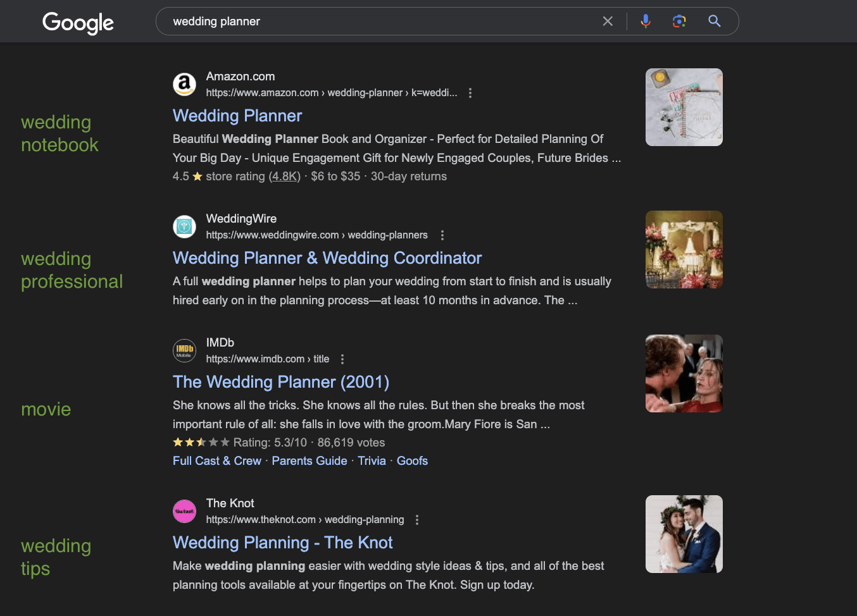Screen dimensions: 857x616
Task: Click the theknot.com URL breadcrumb
Action: (305, 520)
